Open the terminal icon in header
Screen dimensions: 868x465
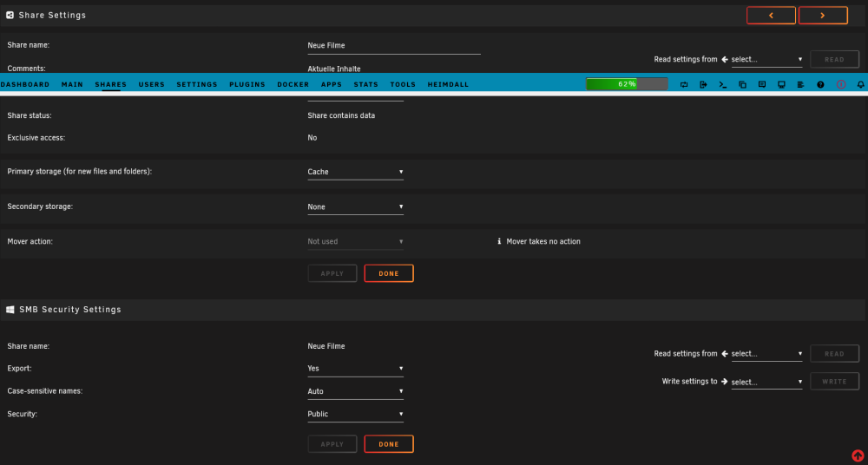[x=722, y=85]
